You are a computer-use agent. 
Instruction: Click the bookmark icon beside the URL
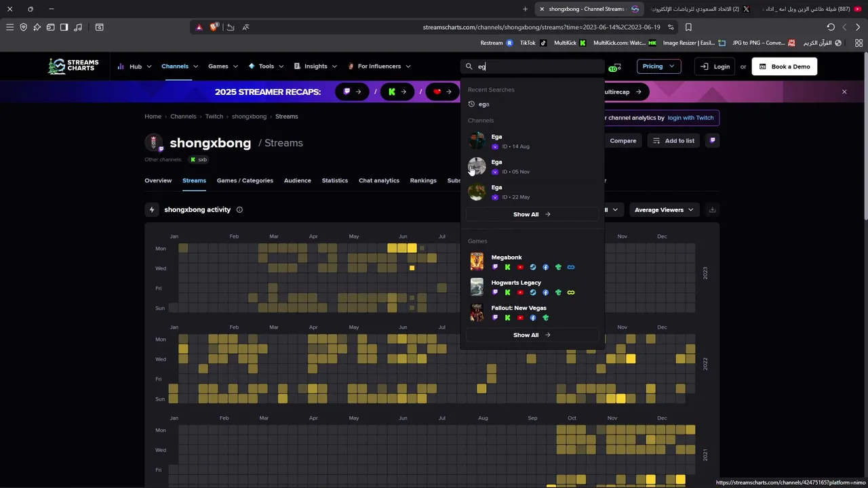click(x=688, y=27)
